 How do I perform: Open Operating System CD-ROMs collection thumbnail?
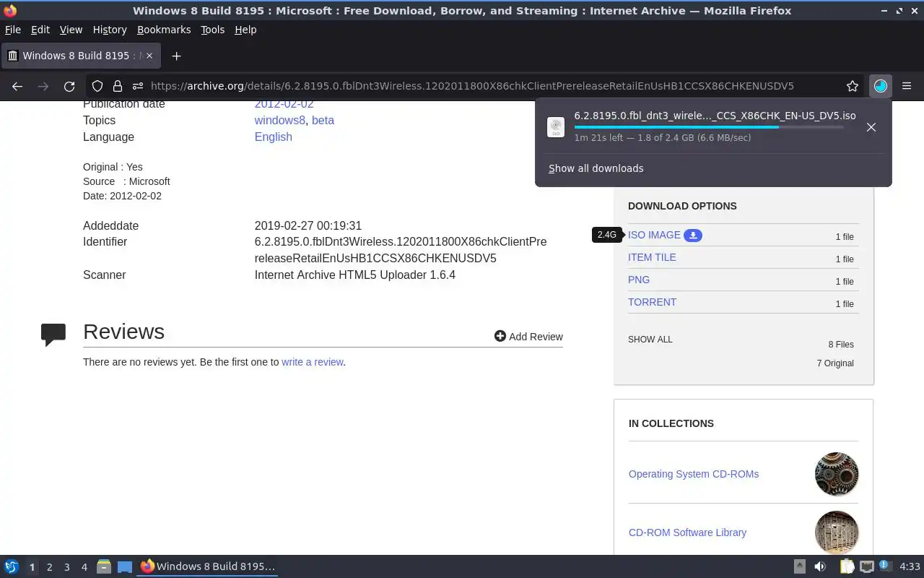click(837, 474)
